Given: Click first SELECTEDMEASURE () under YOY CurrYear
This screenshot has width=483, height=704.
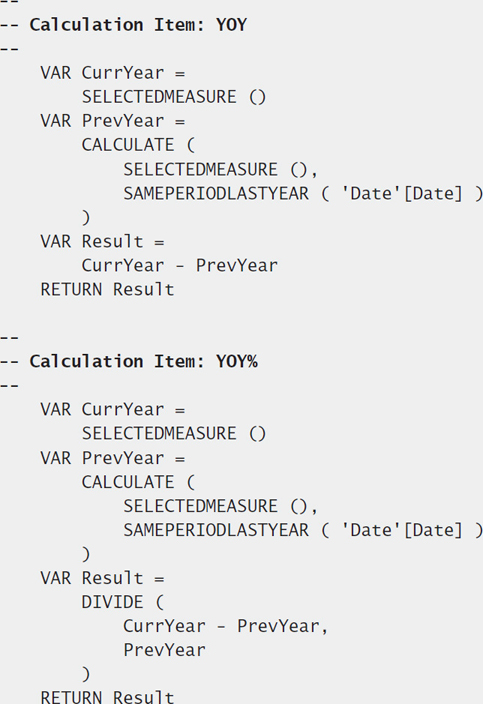Looking at the screenshot, I should [174, 97].
